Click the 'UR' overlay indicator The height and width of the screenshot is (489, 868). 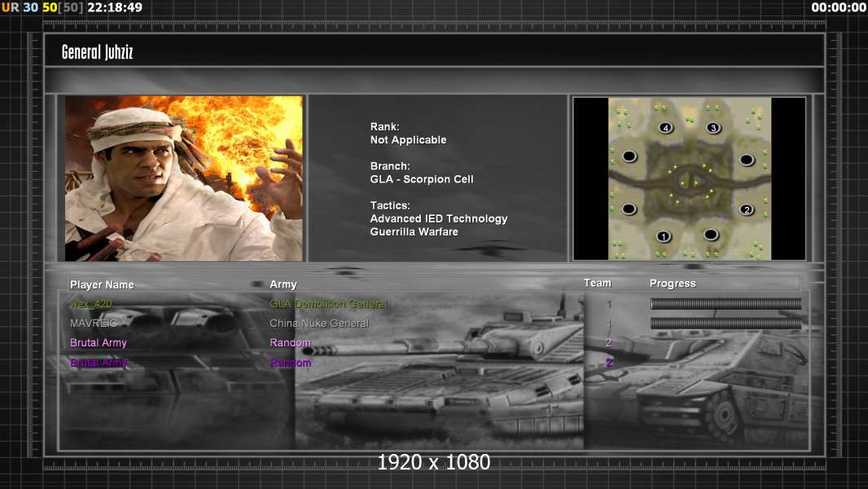10,7
